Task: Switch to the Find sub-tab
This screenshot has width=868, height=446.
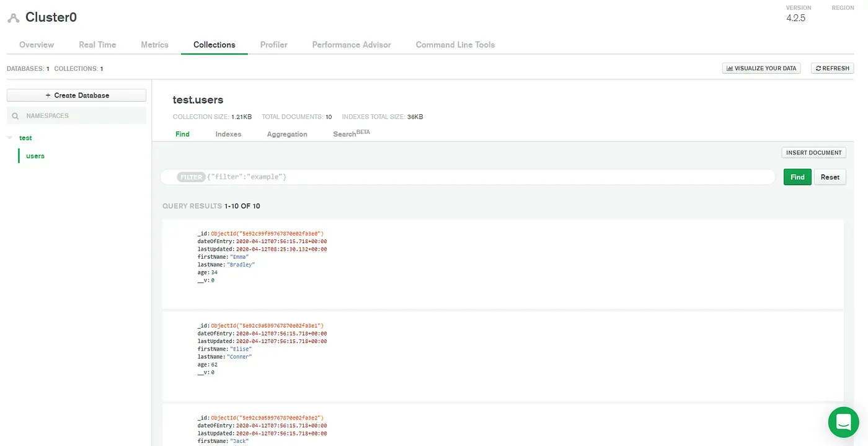Action: point(182,134)
